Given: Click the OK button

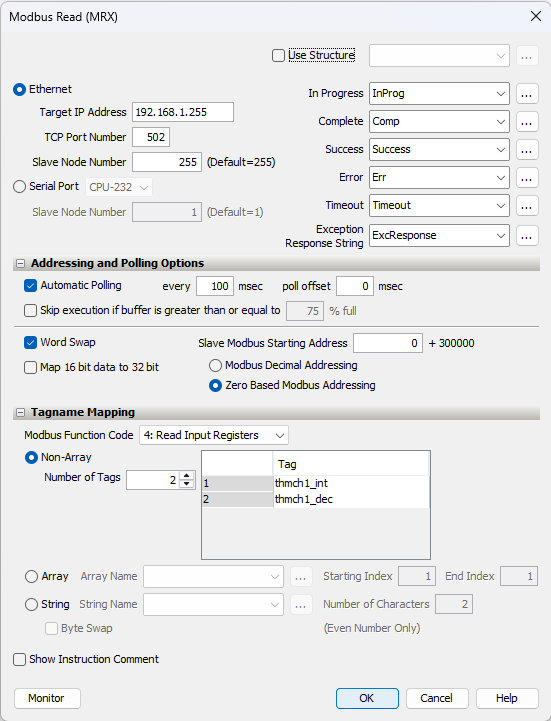Looking at the screenshot, I should click(x=367, y=698).
